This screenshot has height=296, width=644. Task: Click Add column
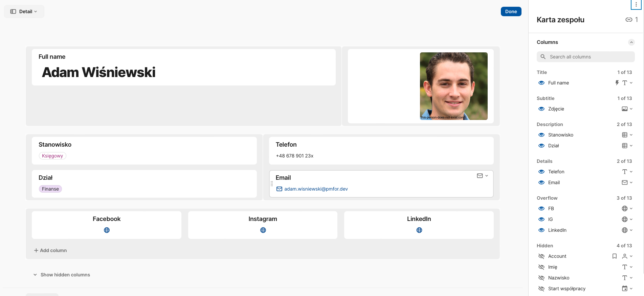tap(50, 250)
